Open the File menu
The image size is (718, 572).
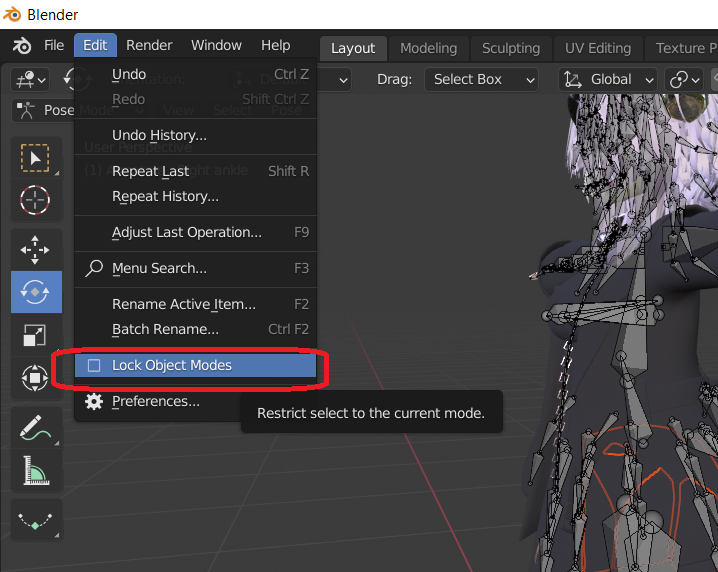tap(54, 45)
